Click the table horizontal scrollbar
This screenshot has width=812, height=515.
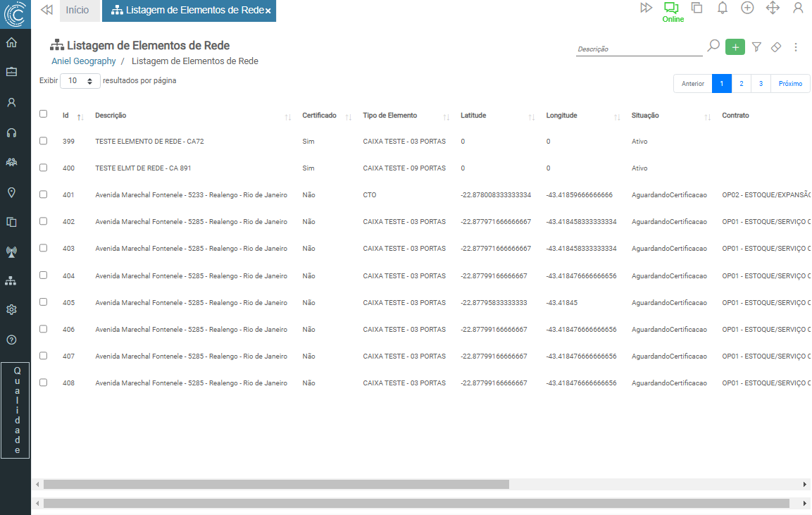276,485
